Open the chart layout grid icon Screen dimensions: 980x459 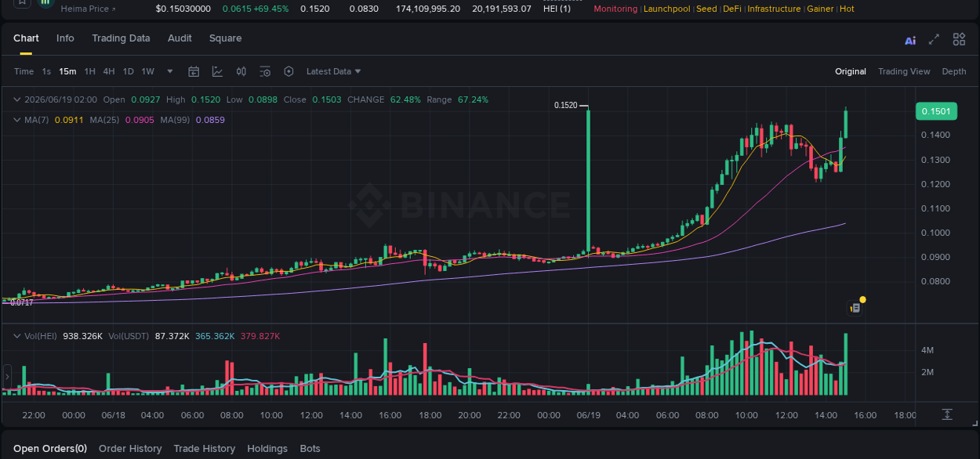tap(959, 39)
